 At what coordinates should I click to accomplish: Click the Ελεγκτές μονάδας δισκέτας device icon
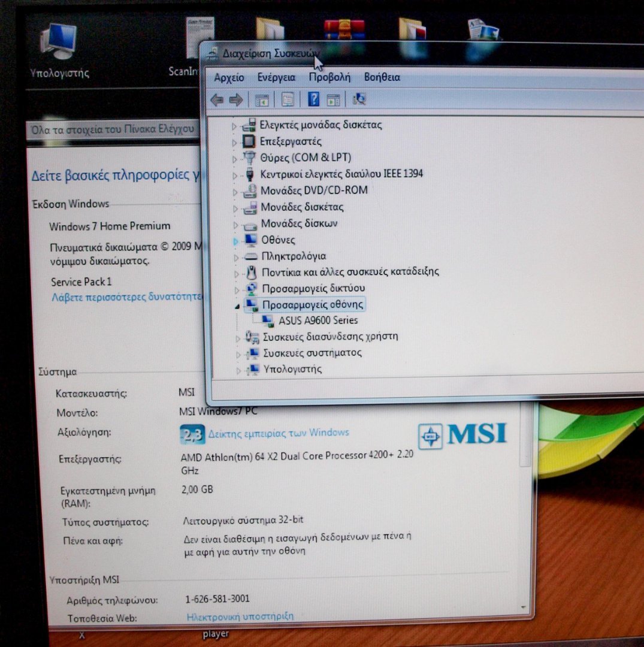point(249,125)
